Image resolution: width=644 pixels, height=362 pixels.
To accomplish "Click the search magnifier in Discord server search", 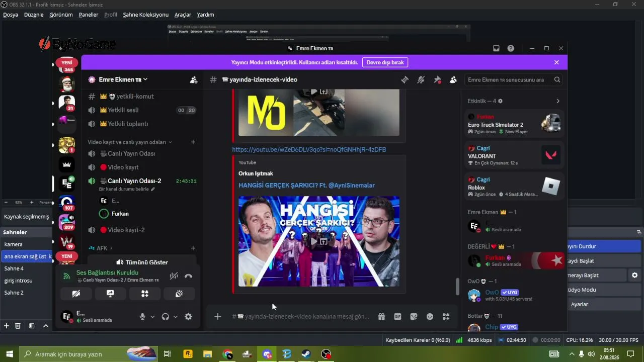I will pos(557,79).
